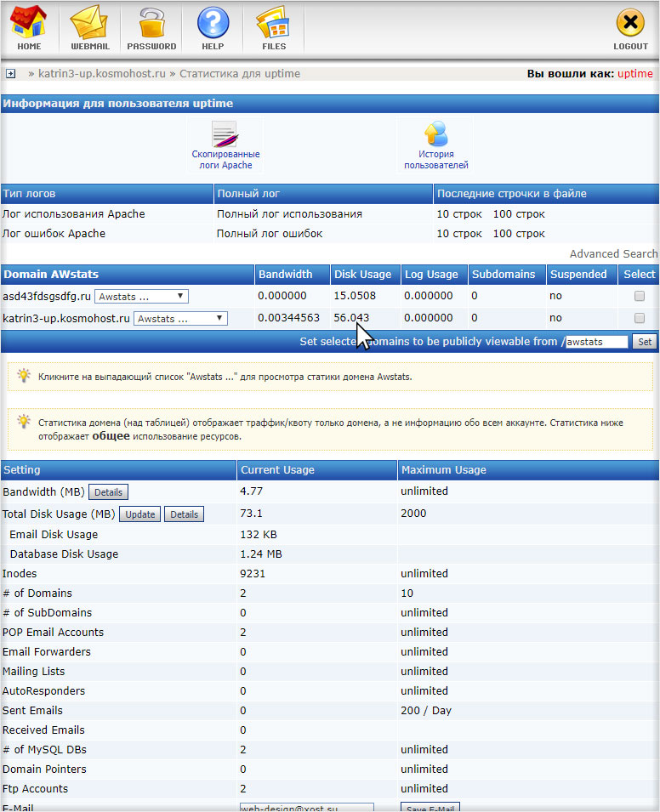Expand Awstats dropdown for katrin3-up.kosmohost.ru
Screen dimensions: 660x812
(180, 319)
